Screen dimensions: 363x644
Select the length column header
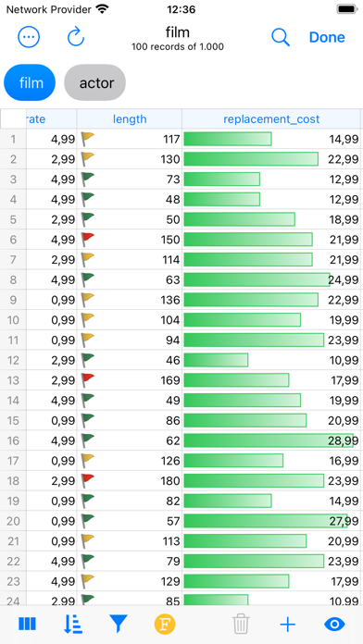[130, 119]
